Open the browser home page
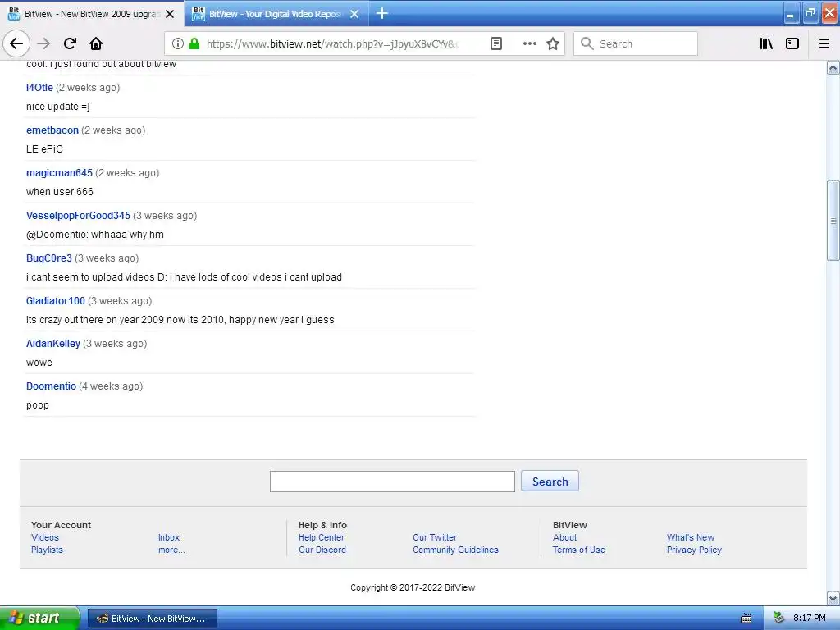840x630 pixels. click(x=96, y=43)
